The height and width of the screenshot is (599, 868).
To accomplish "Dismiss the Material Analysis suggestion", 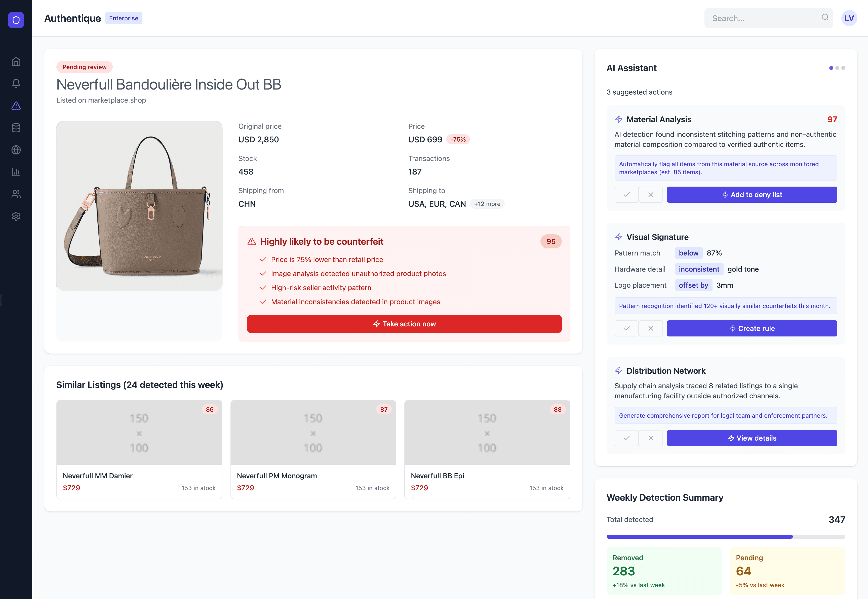I will click(651, 195).
